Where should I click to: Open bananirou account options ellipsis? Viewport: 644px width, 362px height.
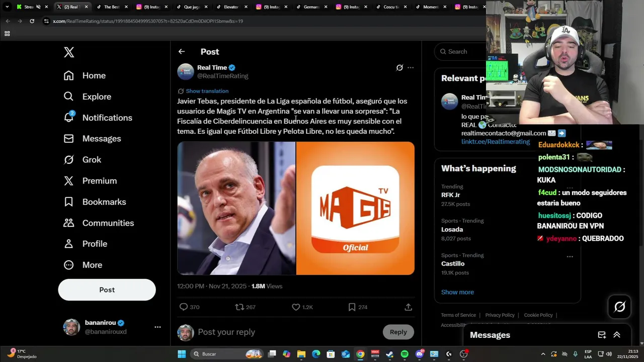[x=157, y=327]
